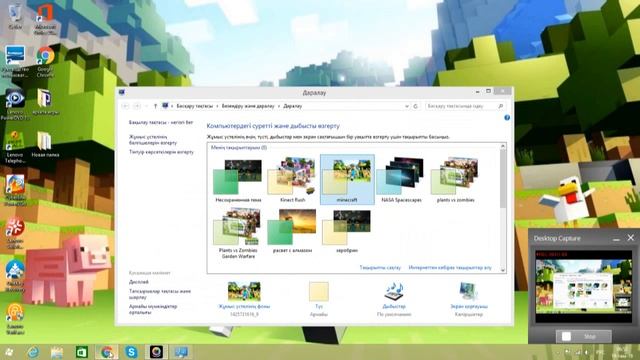
Task: Switch to Chrome on the taskbar
Action: tap(107, 352)
